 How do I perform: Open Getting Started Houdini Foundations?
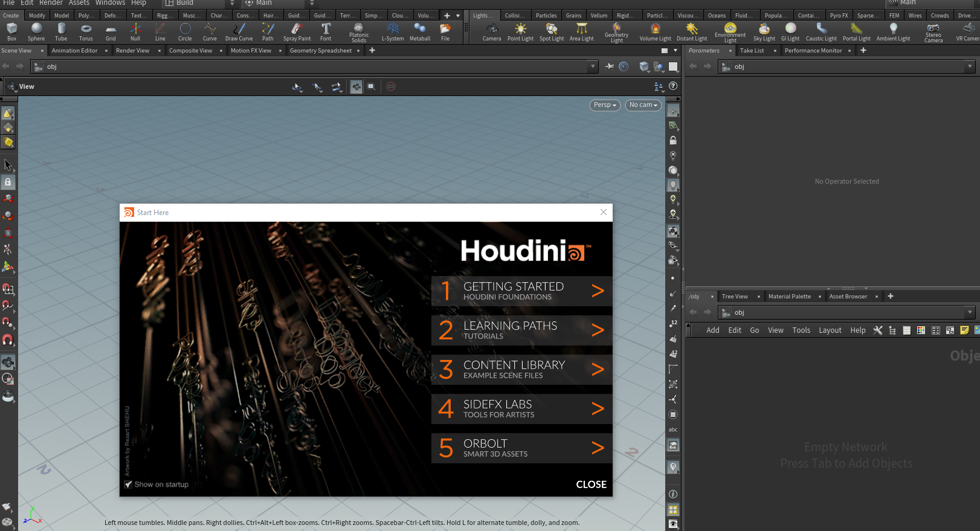(522, 291)
